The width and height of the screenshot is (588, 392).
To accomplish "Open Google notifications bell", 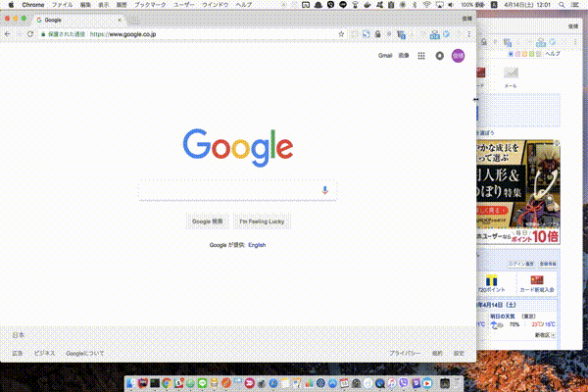I will pos(439,56).
